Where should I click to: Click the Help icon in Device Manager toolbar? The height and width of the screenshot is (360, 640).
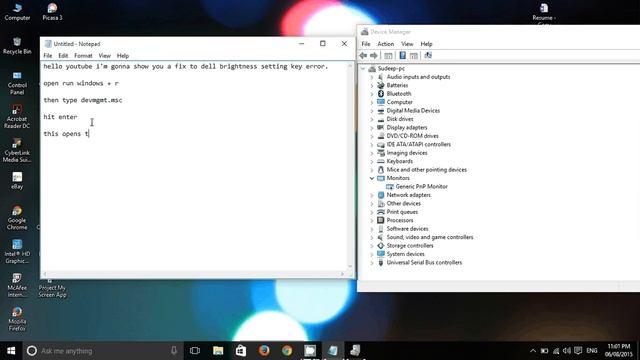point(402,56)
